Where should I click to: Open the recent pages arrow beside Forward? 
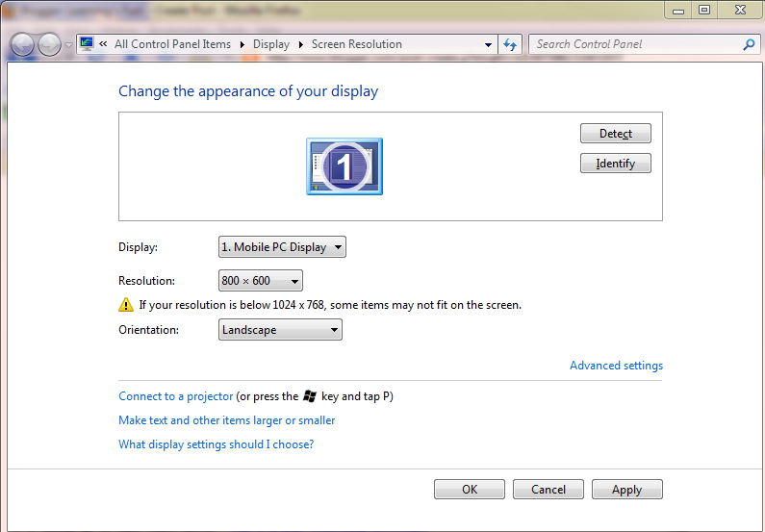click(68, 45)
